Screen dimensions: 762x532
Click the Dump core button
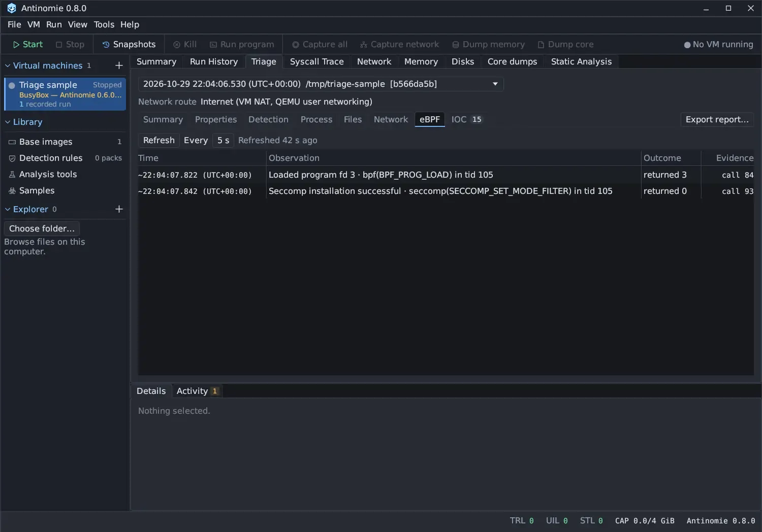565,45
